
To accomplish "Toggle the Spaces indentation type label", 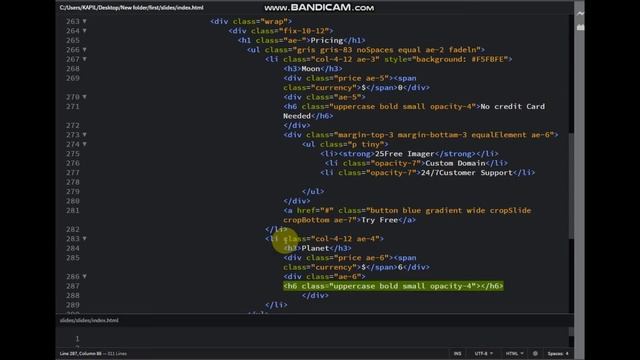I will pos(556,353).
